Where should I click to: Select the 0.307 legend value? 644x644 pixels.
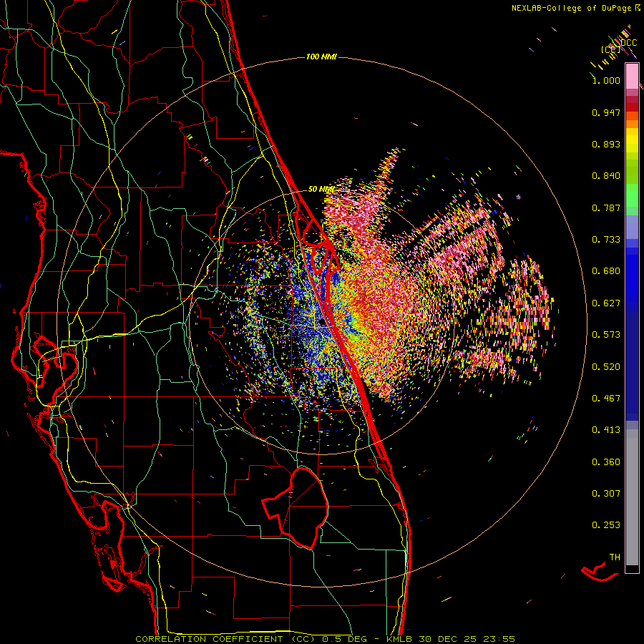click(x=606, y=494)
